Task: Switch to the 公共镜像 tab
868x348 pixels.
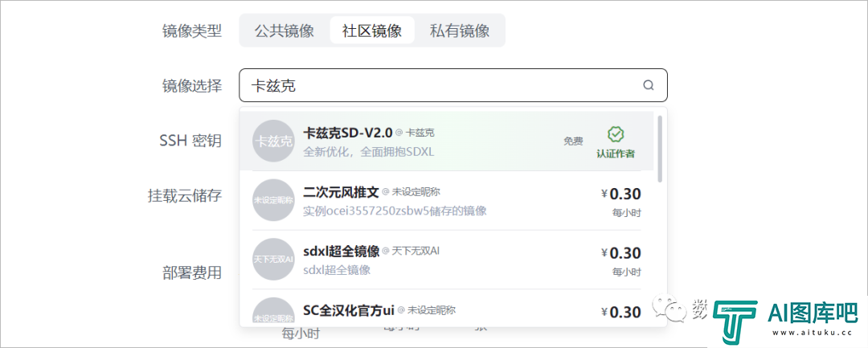Action: 284,31
